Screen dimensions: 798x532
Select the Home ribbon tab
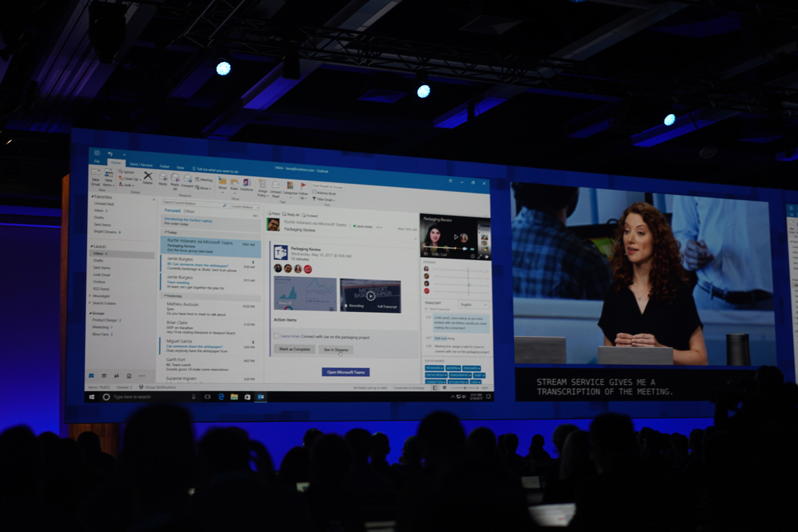click(x=116, y=163)
